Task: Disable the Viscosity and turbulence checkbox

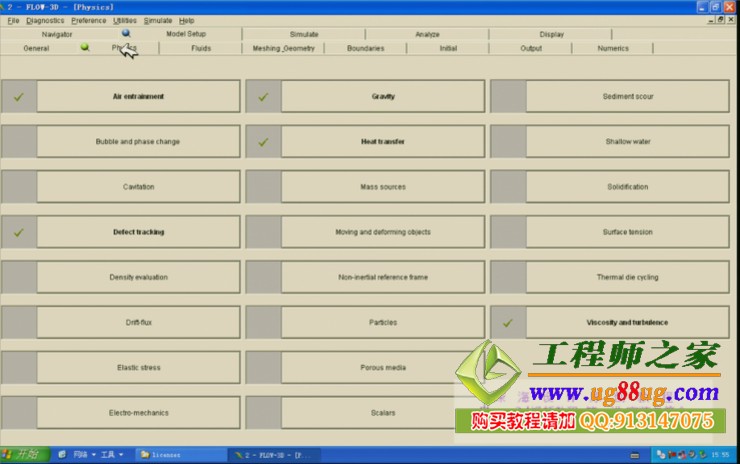Action: pyautogui.click(x=508, y=322)
